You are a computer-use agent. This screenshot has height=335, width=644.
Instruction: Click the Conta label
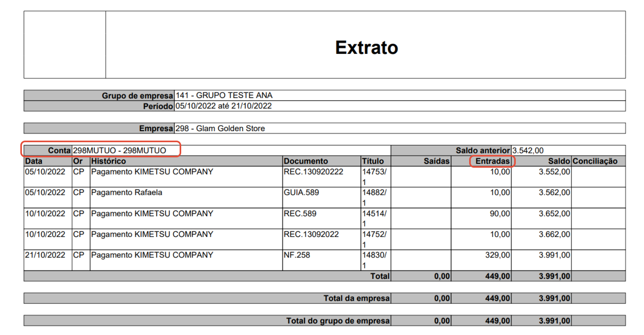59,151
